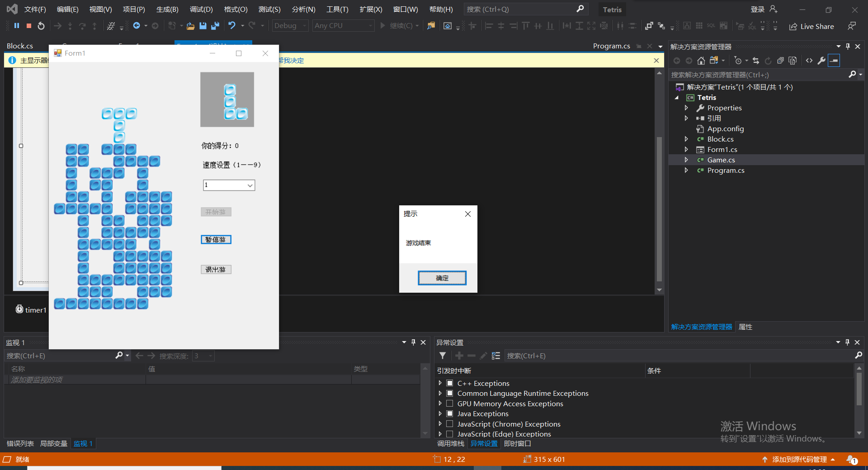Pin the Solution Explorer panel
Image resolution: width=868 pixels, height=470 pixels.
848,47
